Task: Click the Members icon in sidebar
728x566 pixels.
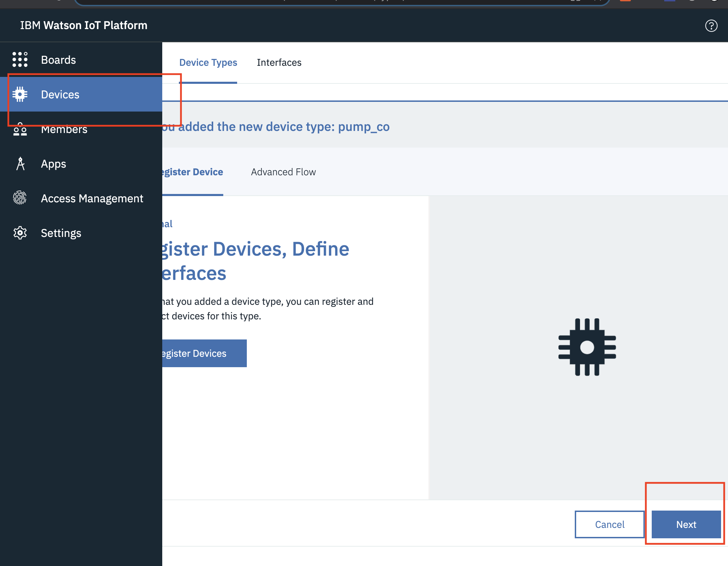Action: (x=20, y=129)
